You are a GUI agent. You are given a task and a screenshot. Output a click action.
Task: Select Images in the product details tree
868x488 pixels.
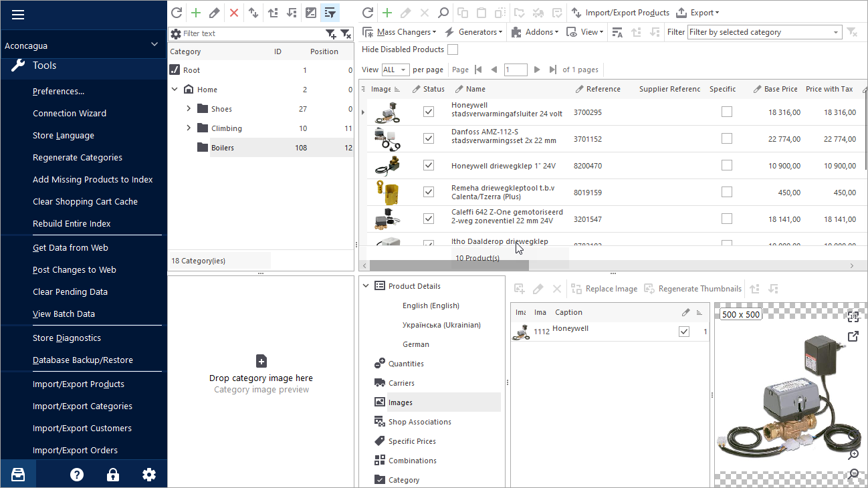click(400, 402)
